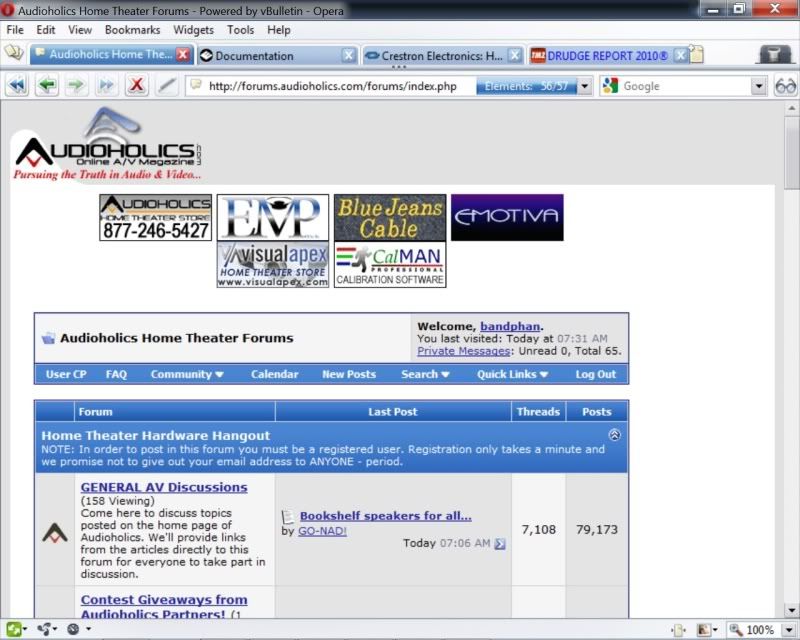Open the Opera Turbo dropdown arrow

point(88,629)
